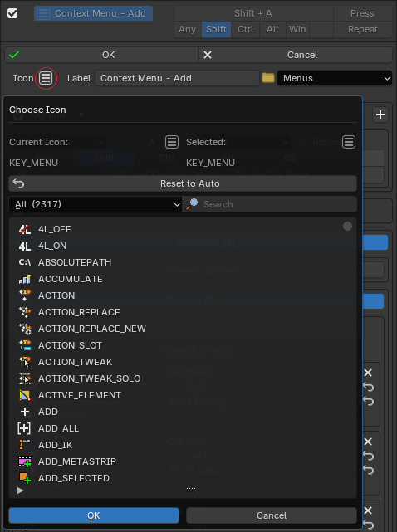
Task: Click the Context Menu - Add header icon
Action: pos(43,13)
